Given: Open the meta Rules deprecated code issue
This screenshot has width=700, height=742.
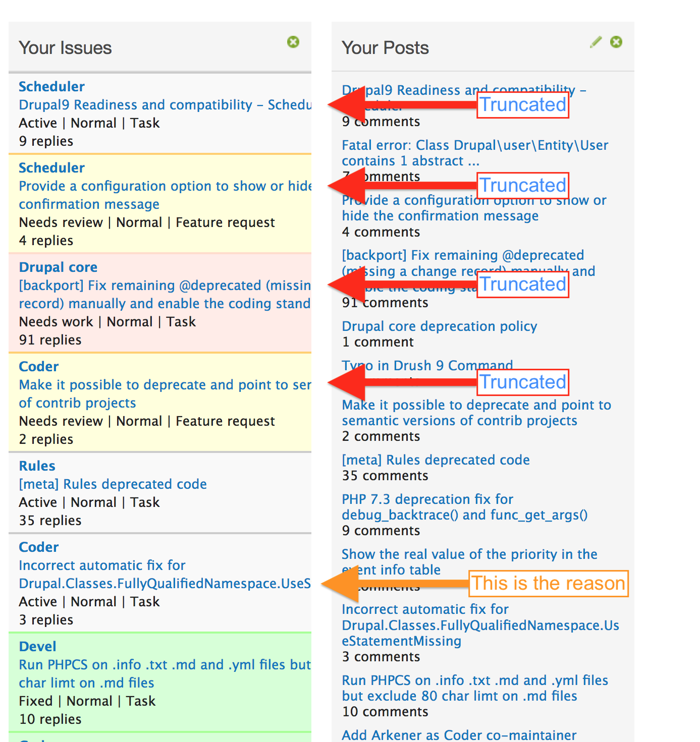Looking at the screenshot, I should click(113, 484).
